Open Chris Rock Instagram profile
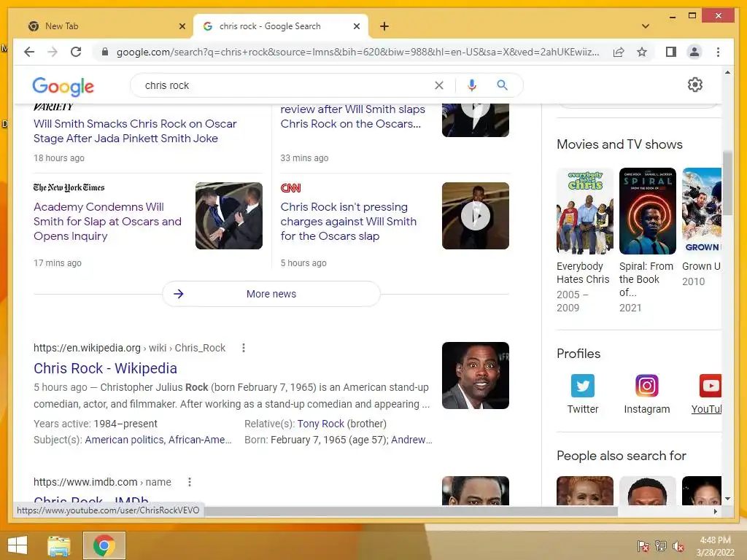This screenshot has width=747, height=560. coord(646,394)
